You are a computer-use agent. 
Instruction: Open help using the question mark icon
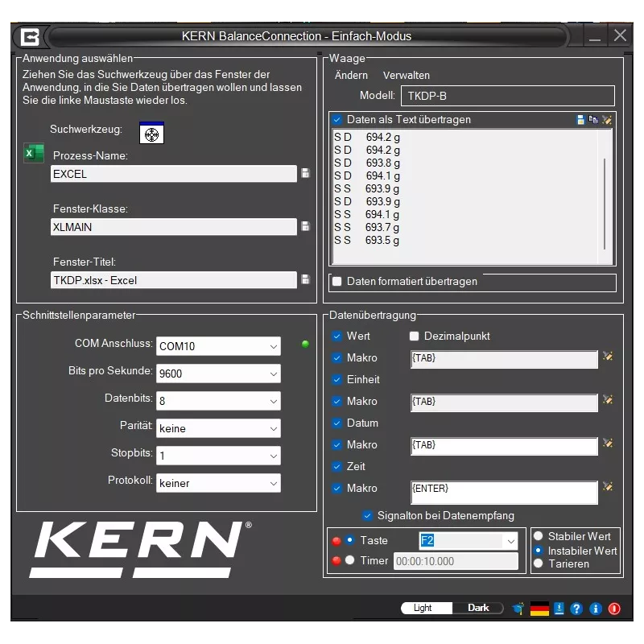[x=576, y=609]
